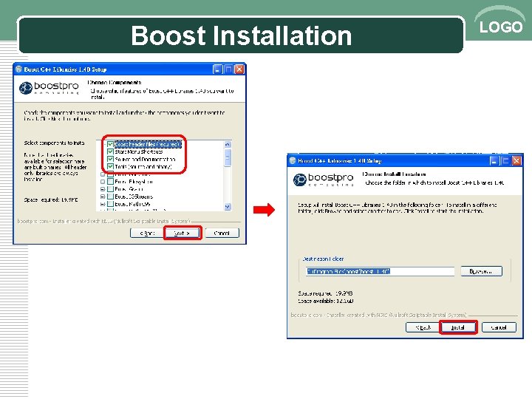The width and height of the screenshot is (532, 399).
Task: Click the Destination Folder path field
Action: 380,271
